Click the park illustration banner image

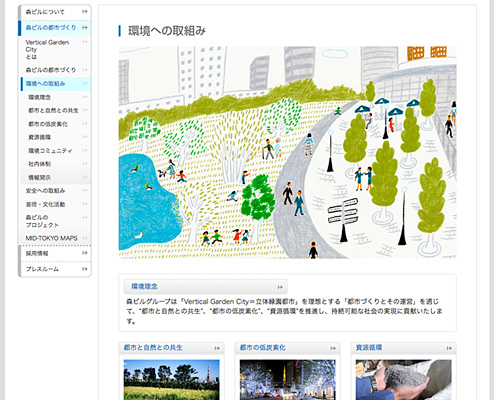(x=288, y=152)
